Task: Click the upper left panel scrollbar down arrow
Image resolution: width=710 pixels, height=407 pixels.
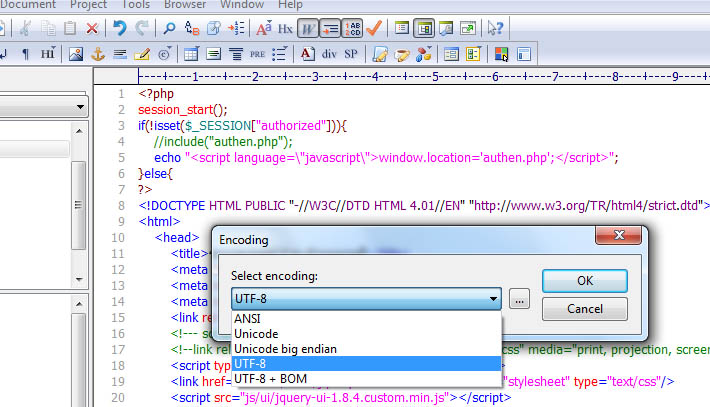Action: (x=79, y=279)
